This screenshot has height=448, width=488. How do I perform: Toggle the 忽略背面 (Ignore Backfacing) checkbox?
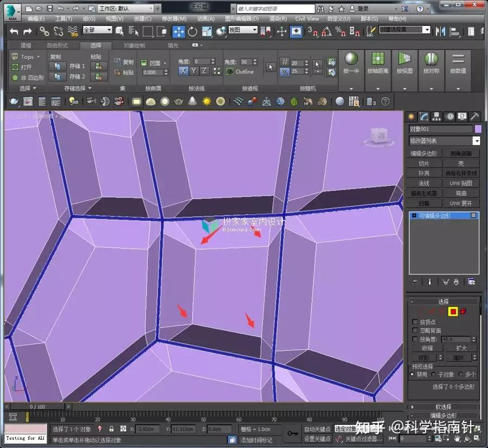(x=414, y=330)
